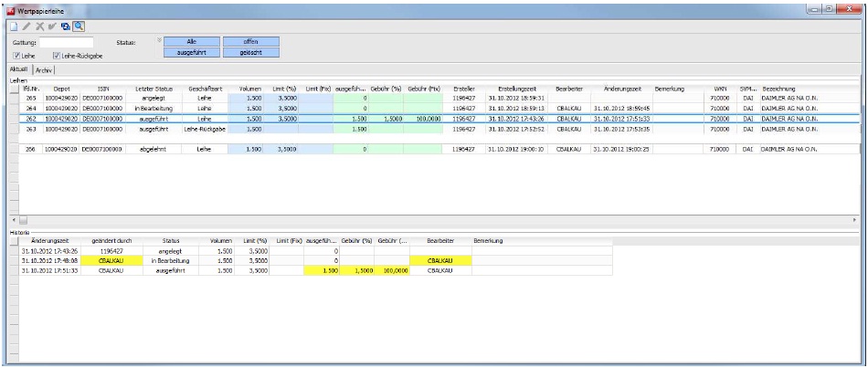
Task: Sort by Geschäftsart column header
Action: tap(205, 89)
